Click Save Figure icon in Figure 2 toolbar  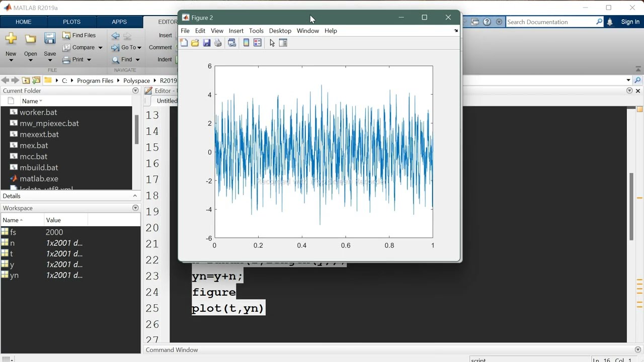[206, 43]
